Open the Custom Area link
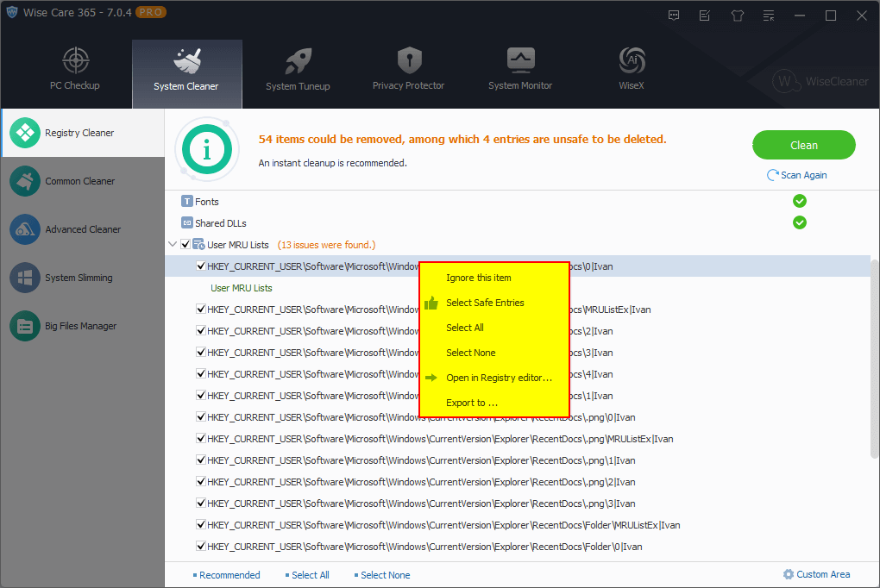880x588 pixels. pyautogui.click(x=823, y=574)
